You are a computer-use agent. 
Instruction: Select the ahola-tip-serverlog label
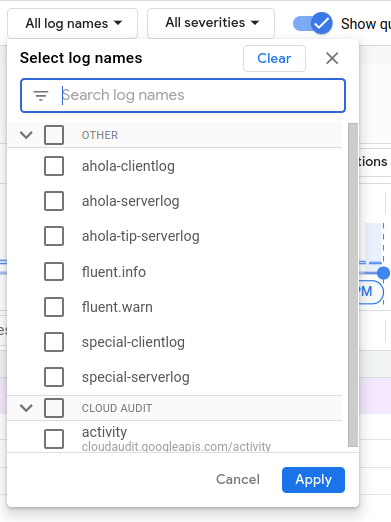(141, 236)
